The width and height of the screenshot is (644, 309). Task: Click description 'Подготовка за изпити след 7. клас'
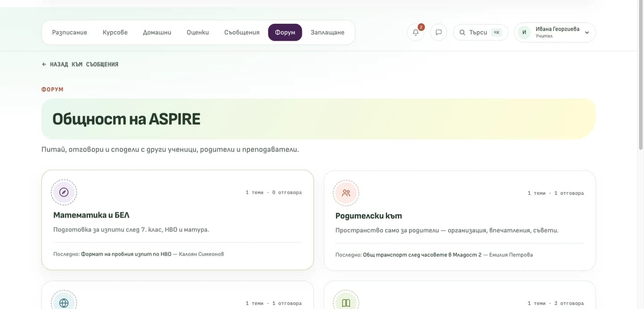pyautogui.click(x=131, y=230)
